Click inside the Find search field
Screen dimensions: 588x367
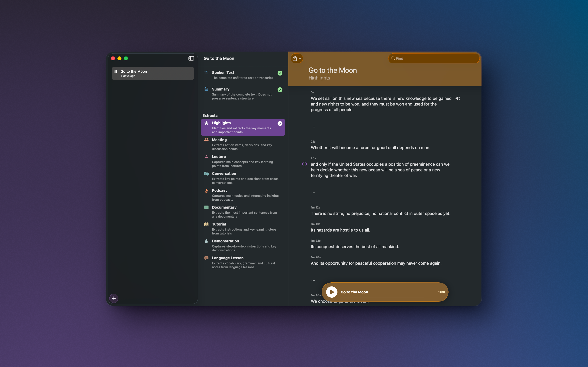433,58
